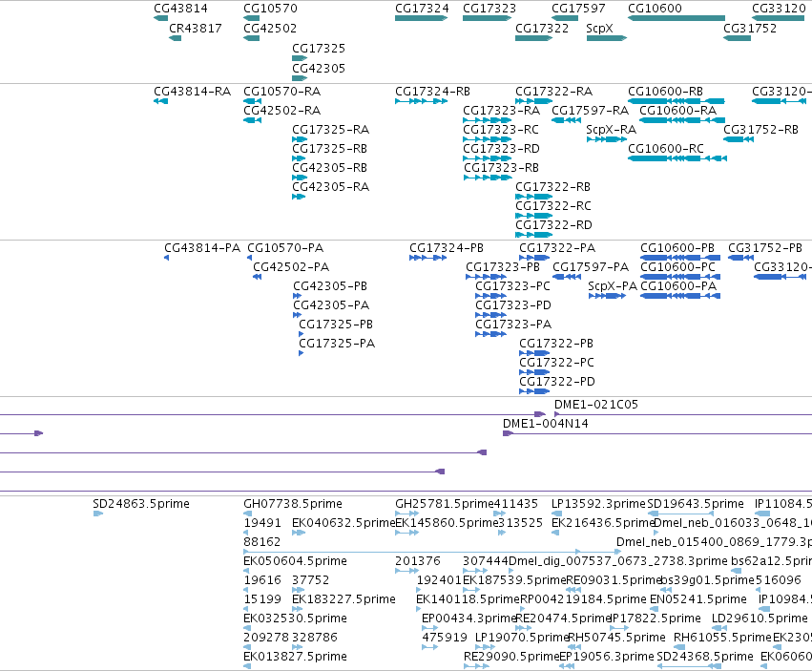Click transcript CG42305-RA label

tap(330, 187)
